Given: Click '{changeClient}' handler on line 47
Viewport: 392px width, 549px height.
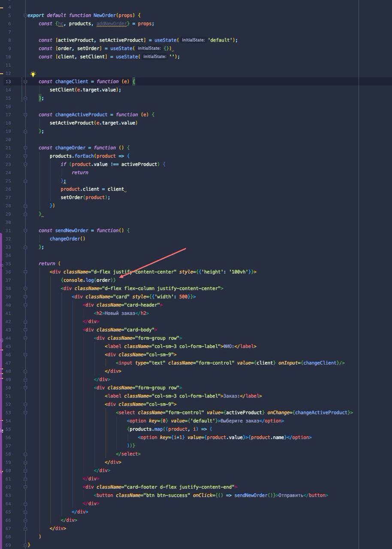Looking at the screenshot, I should coord(320,363).
